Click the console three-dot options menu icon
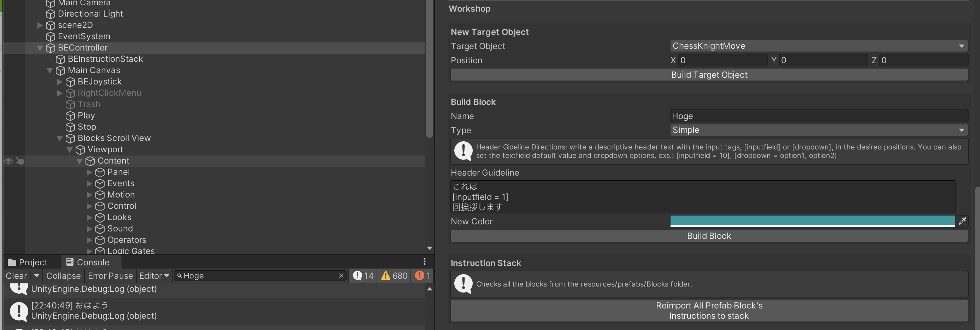This screenshot has width=980, height=330. [x=425, y=261]
